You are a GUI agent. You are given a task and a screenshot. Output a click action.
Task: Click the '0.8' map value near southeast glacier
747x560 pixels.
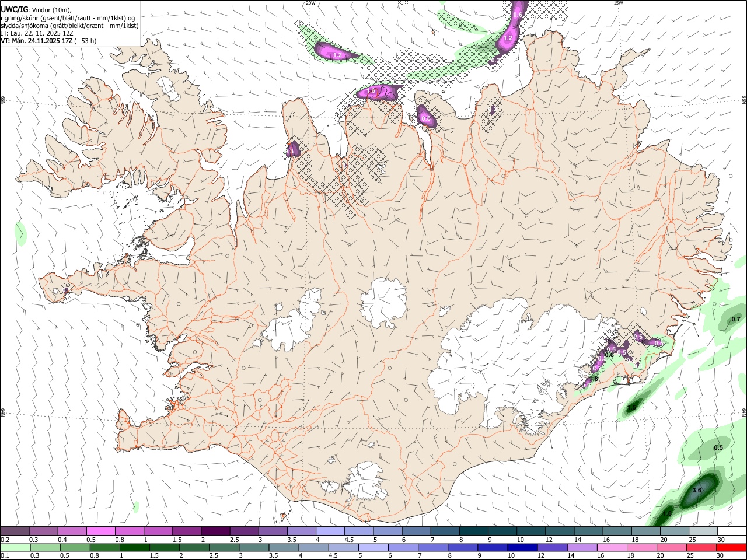(594, 379)
